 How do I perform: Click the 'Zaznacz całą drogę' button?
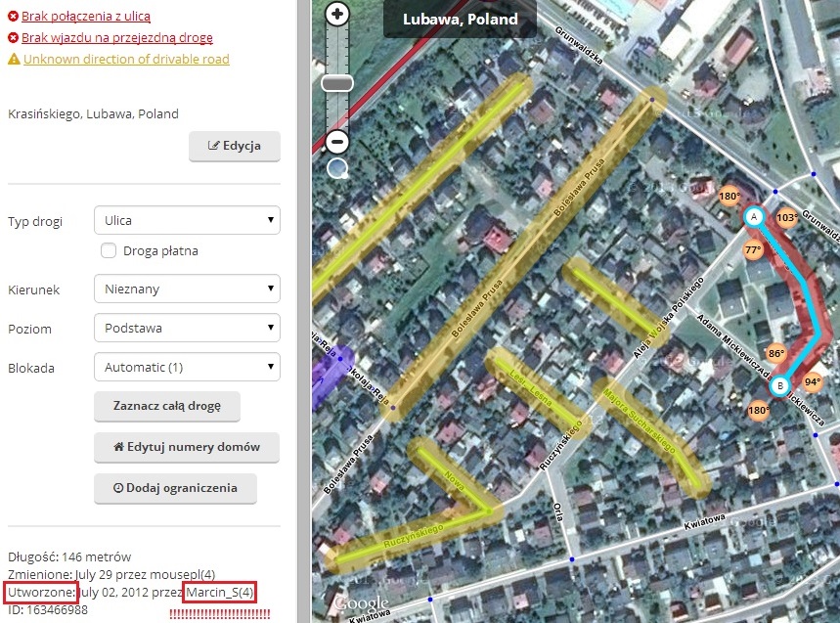[x=167, y=406]
